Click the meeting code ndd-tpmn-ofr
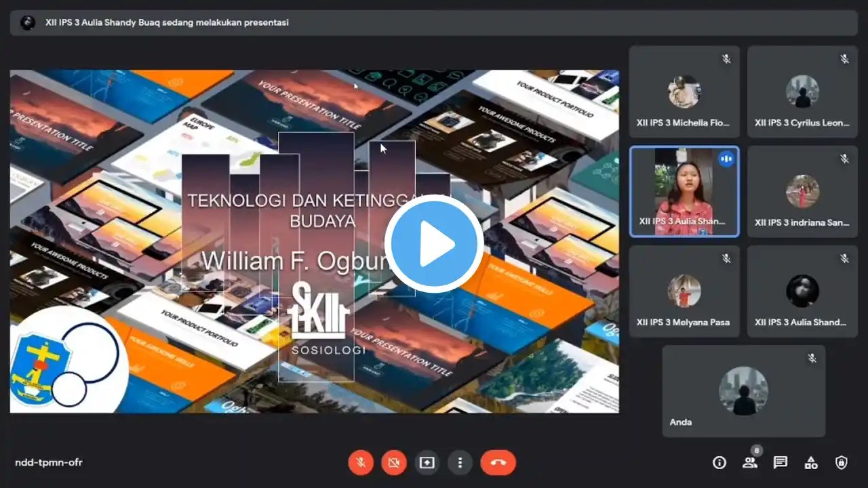Viewport: 868px width, 488px height. click(49, 463)
